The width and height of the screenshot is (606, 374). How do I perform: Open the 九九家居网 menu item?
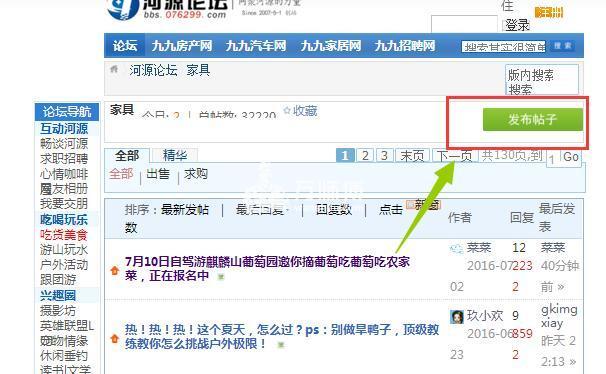pos(331,46)
